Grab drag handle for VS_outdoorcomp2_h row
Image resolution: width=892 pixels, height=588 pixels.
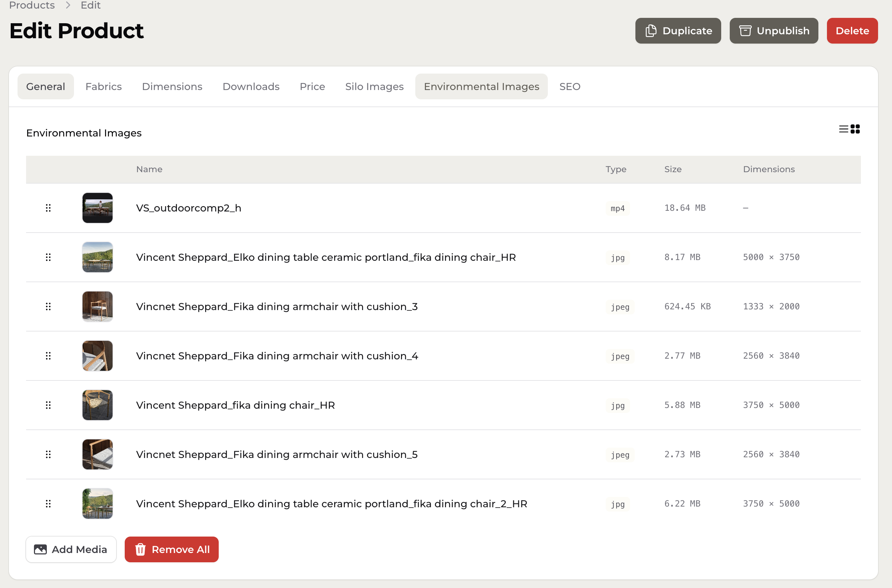pos(48,208)
